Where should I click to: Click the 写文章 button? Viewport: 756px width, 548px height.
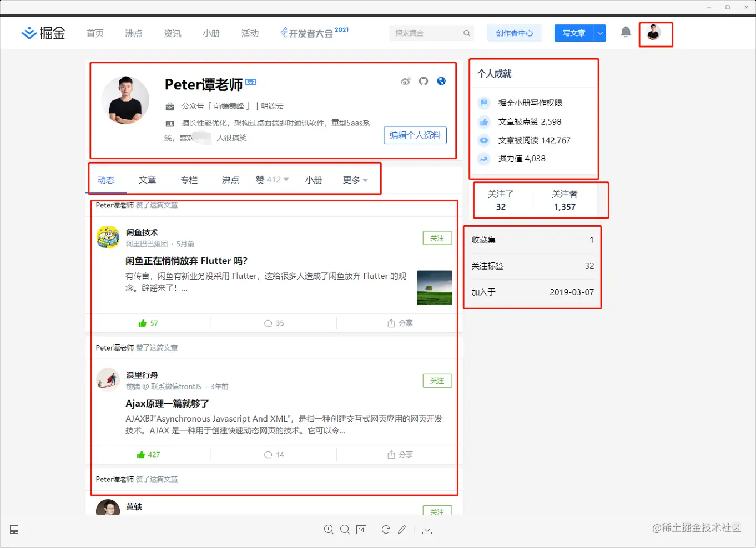(574, 33)
